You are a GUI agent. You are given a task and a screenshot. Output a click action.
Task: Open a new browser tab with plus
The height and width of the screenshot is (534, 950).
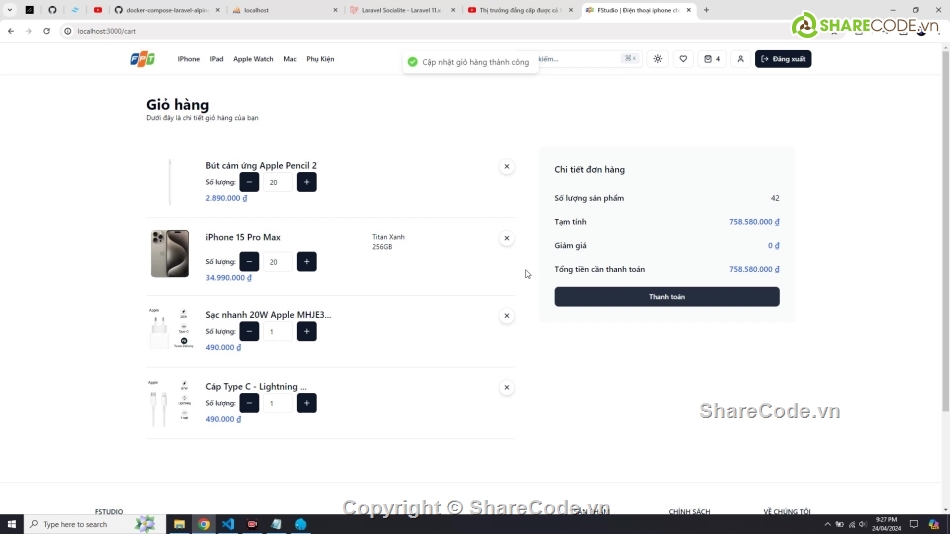pyautogui.click(x=706, y=10)
